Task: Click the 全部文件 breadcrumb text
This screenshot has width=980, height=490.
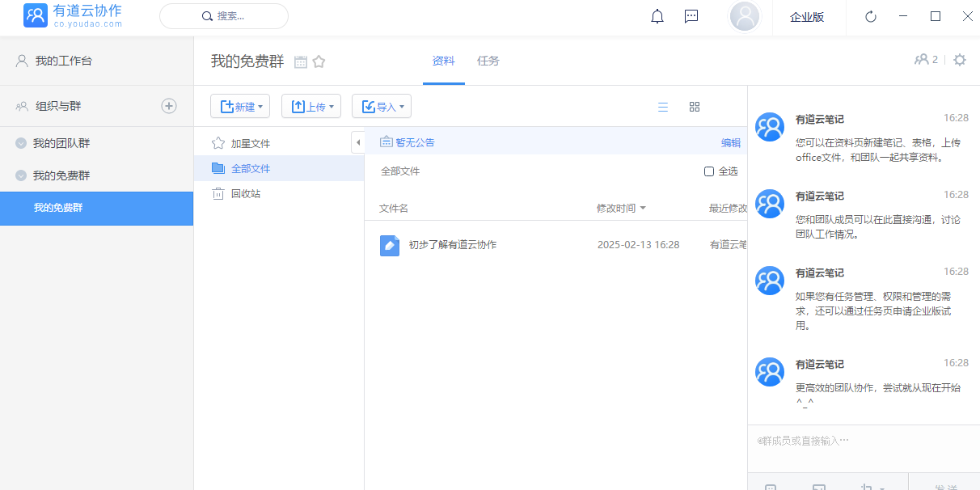Action: (x=400, y=171)
